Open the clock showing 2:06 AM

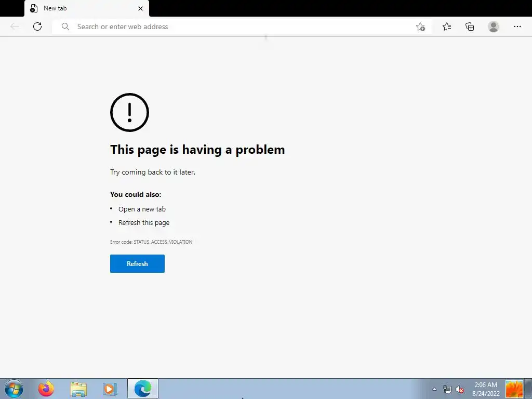click(486, 389)
